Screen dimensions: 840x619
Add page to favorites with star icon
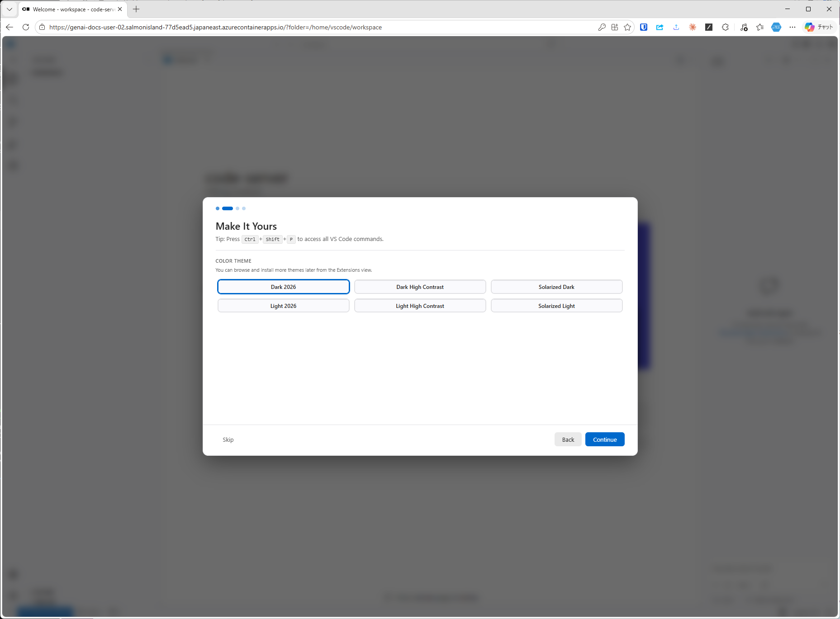coord(627,27)
